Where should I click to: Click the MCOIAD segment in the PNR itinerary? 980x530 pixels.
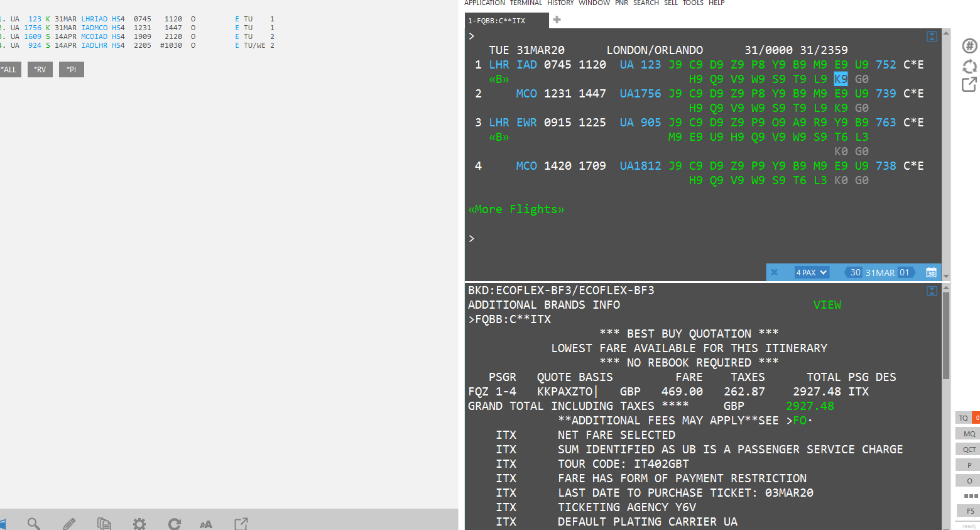pos(94,36)
